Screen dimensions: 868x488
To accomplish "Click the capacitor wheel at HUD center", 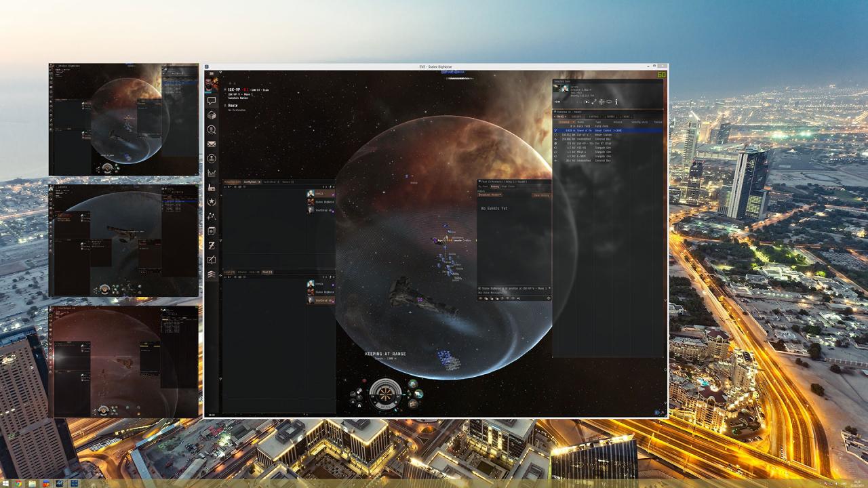I will (385, 394).
